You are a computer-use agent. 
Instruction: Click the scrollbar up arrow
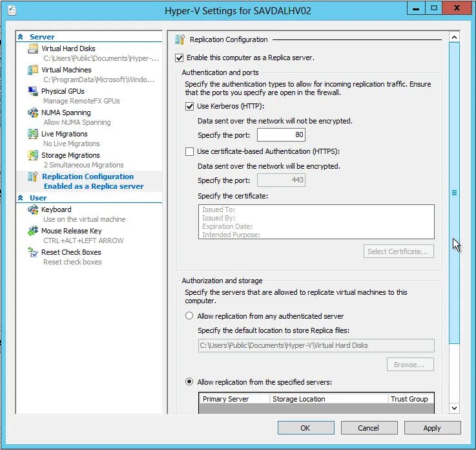[454, 37]
